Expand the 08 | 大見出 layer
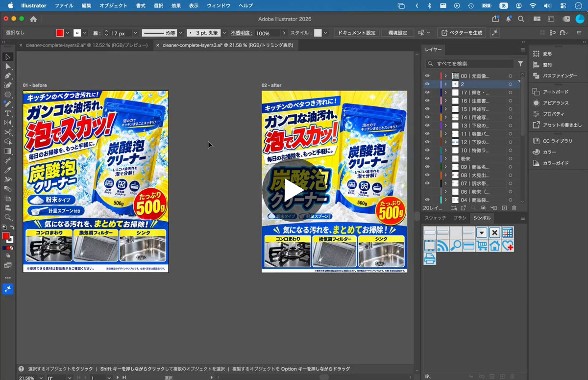 coord(445,175)
